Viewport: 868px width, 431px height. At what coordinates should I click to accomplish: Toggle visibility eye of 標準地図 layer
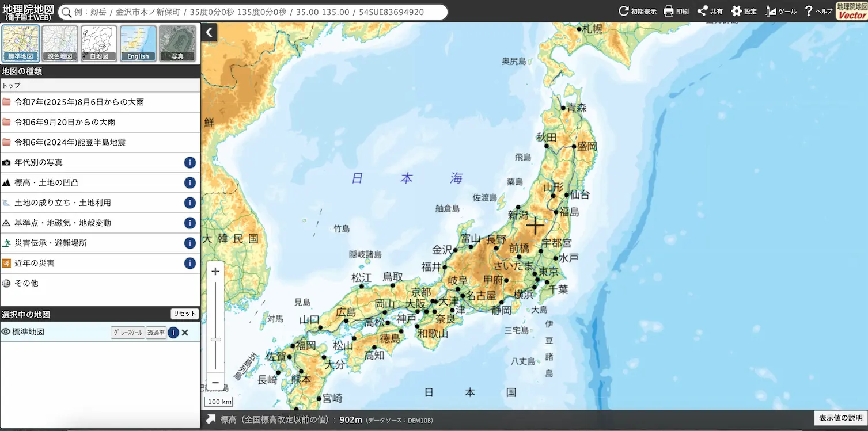[6, 332]
